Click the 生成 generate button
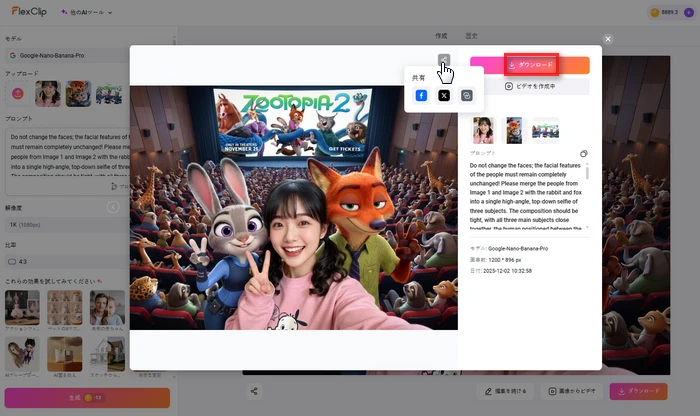This screenshot has width=700, height=416. (x=87, y=398)
